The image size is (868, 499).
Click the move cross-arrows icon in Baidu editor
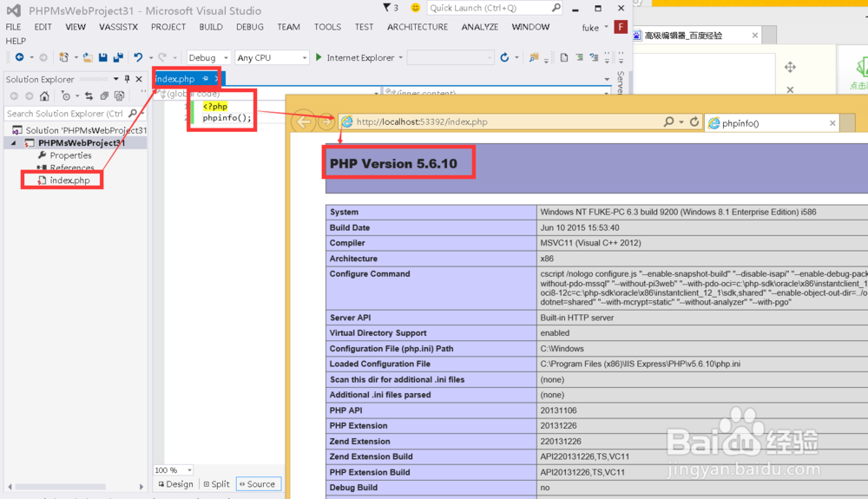790,67
